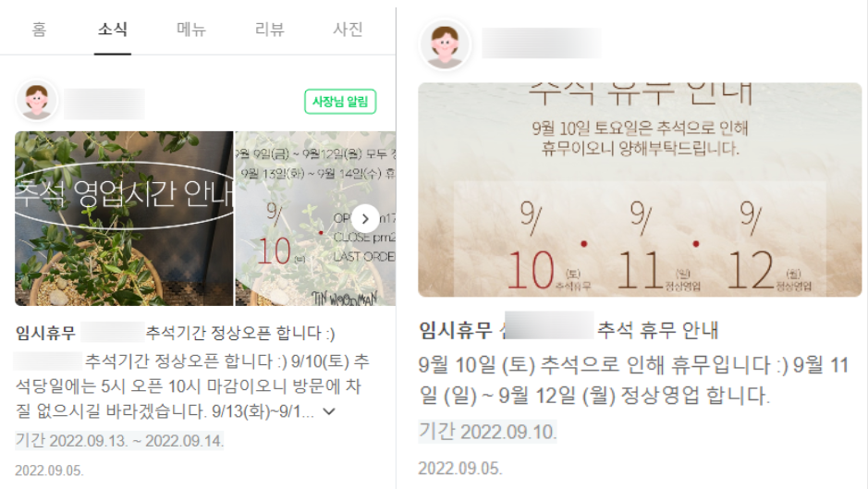Click the 추석 휴무 안내 post title
The height and width of the screenshot is (489, 868).
pos(657,331)
